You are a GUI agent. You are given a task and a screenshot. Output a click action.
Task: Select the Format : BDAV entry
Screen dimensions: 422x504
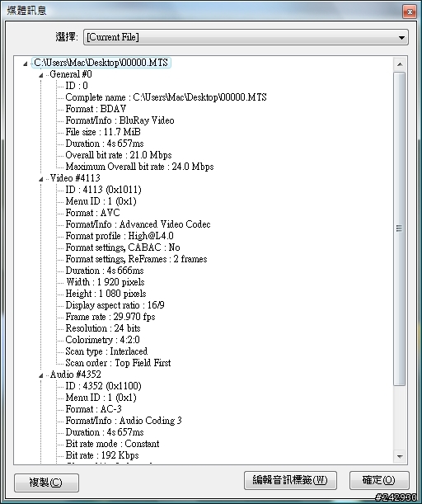click(x=96, y=109)
